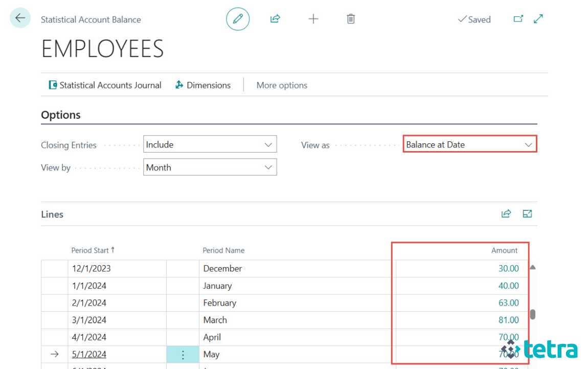588x369 pixels.
Task: Click the share icon on the Lines section
Action: tap(506, 214)
